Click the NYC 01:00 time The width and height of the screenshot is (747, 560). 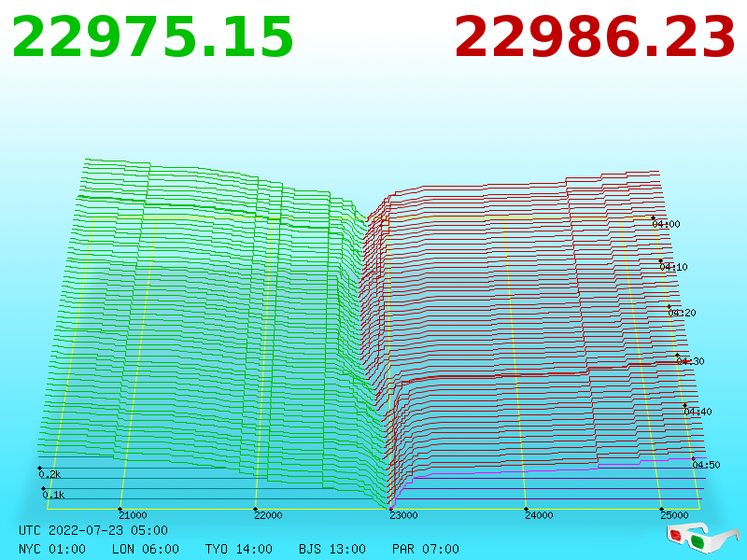pyautogui.click(x=52, y=549)
